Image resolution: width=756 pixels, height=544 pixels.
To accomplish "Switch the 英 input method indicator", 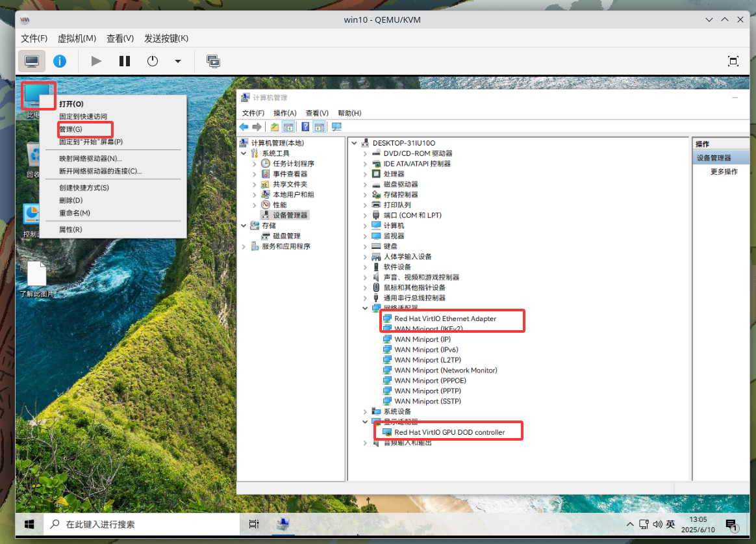I will pyautogui.click(x=670, y=525).
